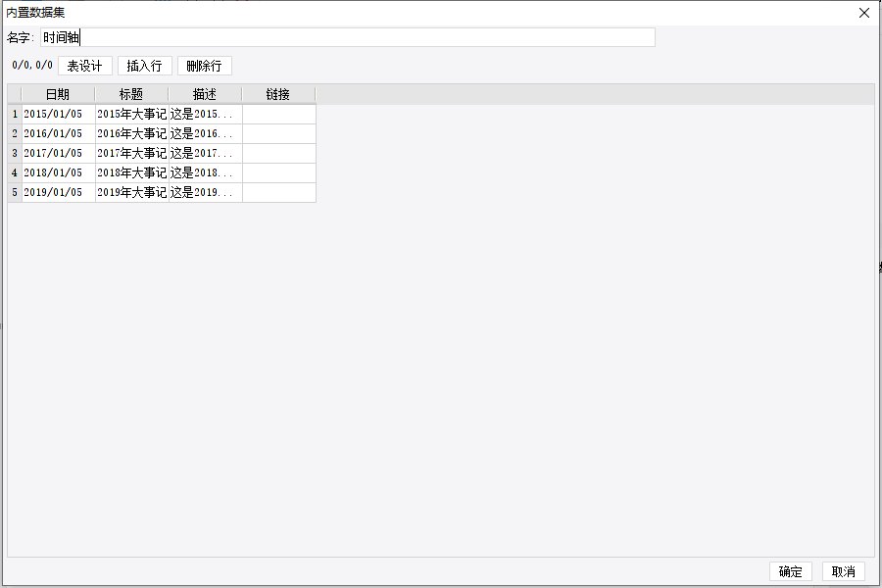Click the 0/0, 0/0 position indicator
Screen dimensions: 882x588
point(32,66)
